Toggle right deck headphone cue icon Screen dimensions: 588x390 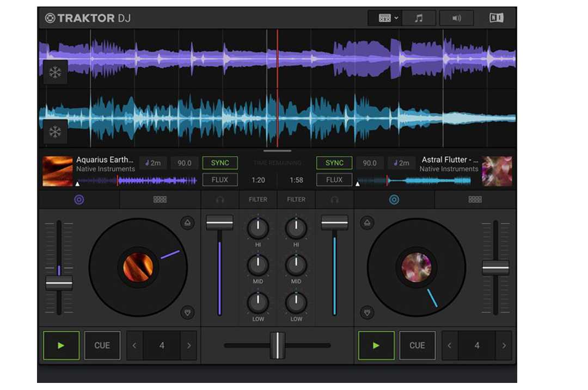(335, 200)
